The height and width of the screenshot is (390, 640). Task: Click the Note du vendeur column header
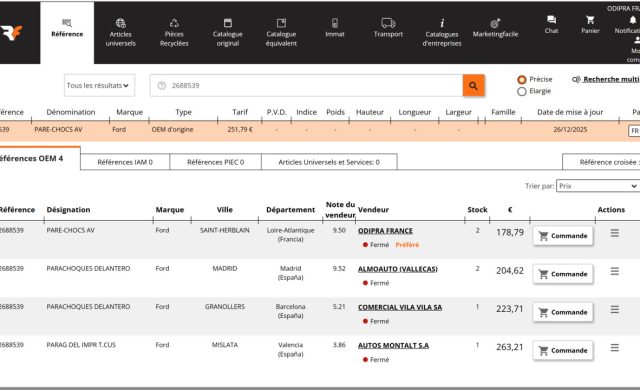[x=340, y=210]
